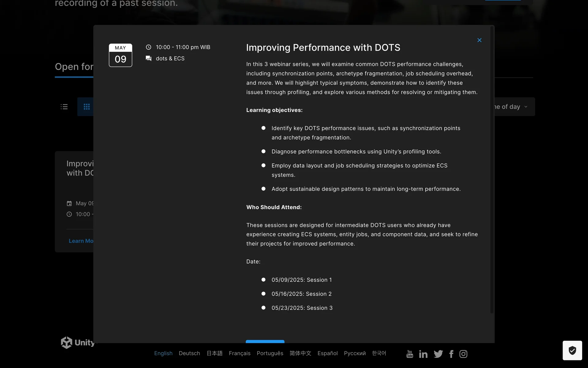Screen dimensions: 588x368
Task: Open Unity Facebook page icon
Action: (x=451, y=354)
